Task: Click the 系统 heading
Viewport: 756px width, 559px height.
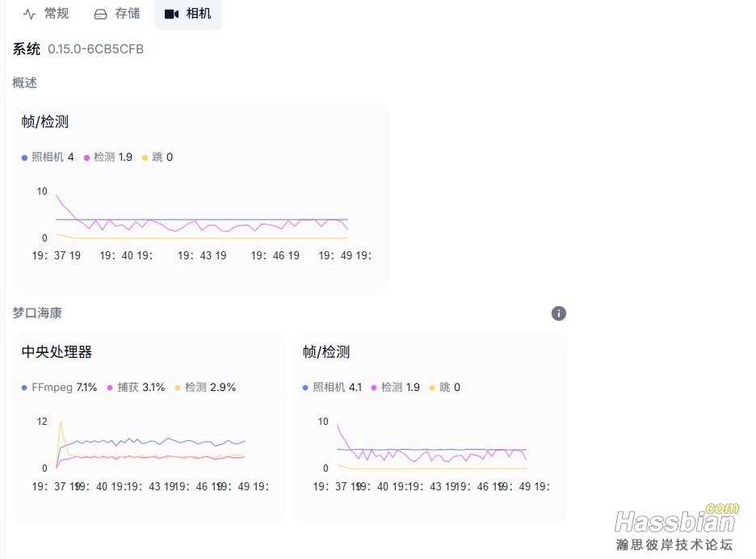Action: tap(27, 49)
